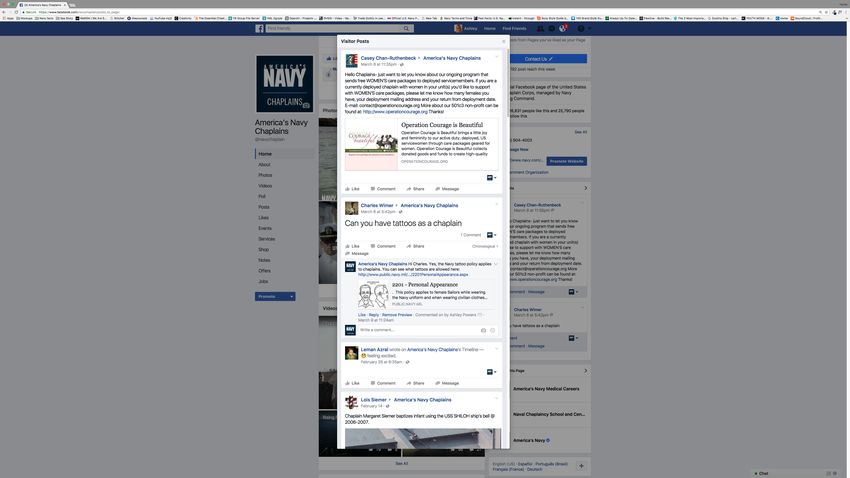
Task: Open account menu arrow in top bar
Action: (x=590, y=29)
